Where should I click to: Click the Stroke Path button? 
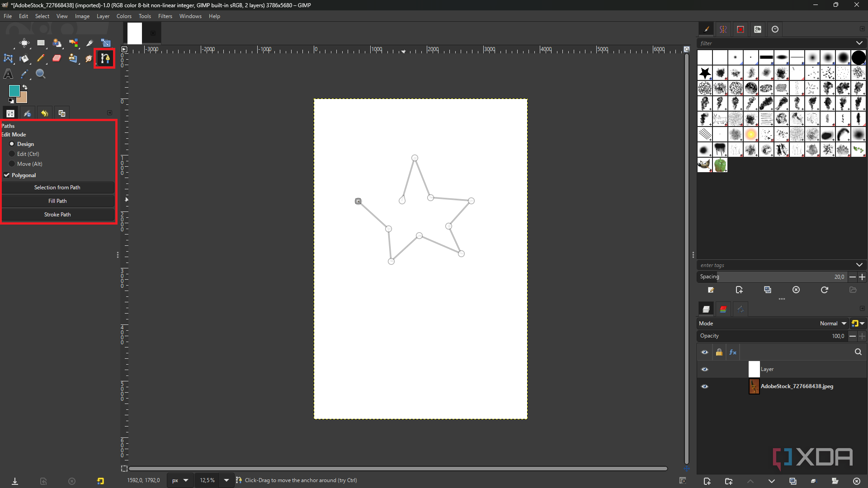click(57, 215)
